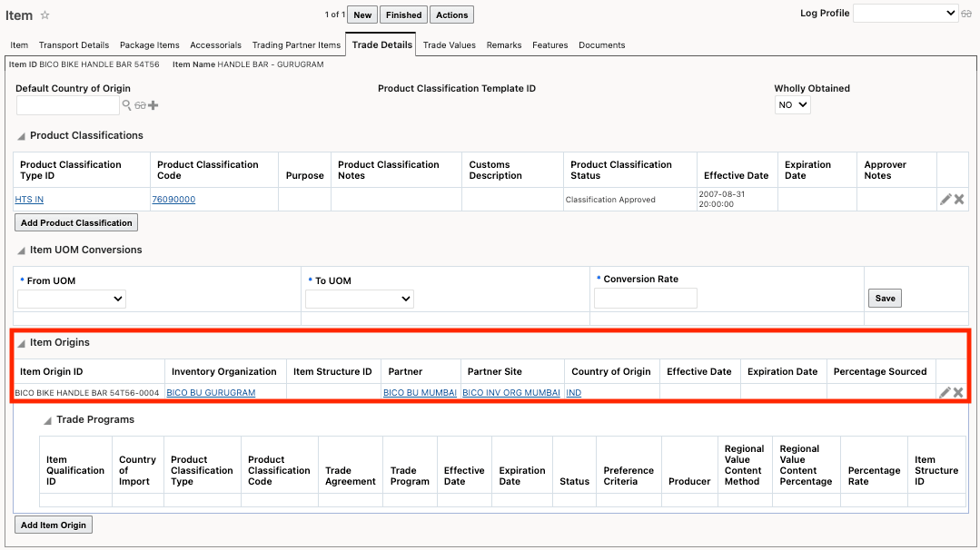This screenshot has height=550, width=980.
Task: Switch to the Remarks tab
Action: pos(504,45)
